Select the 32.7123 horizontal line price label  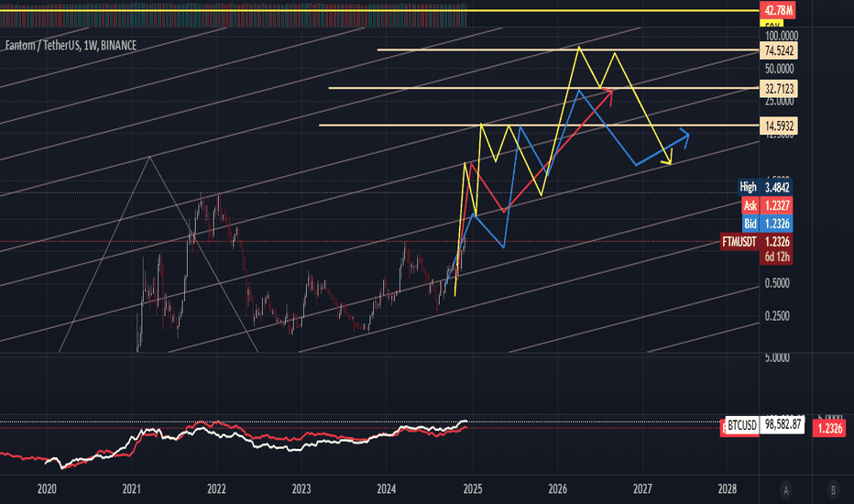[x=779, y=88]
